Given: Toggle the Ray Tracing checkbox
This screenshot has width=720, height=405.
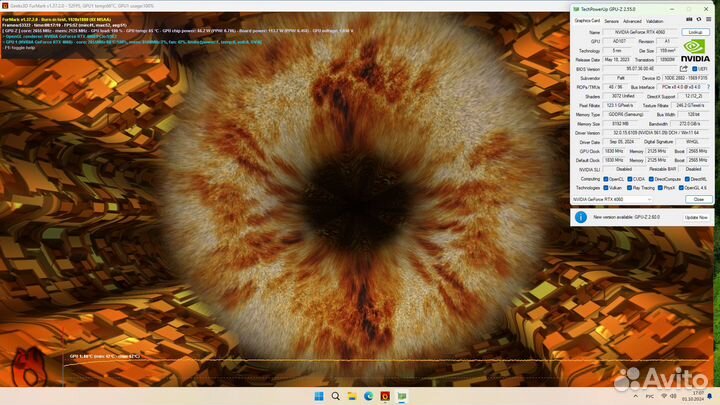Looking at the screenshot, I should click(630, 188).
